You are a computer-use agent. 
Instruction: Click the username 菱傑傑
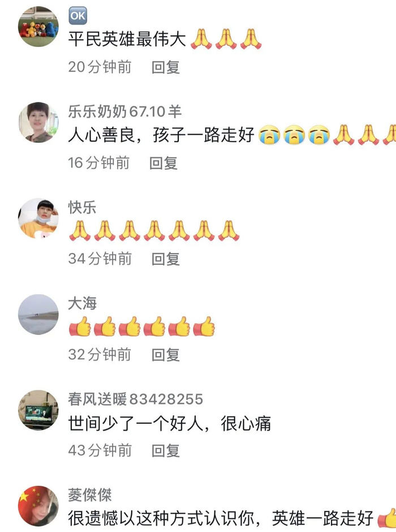(90, 495)
